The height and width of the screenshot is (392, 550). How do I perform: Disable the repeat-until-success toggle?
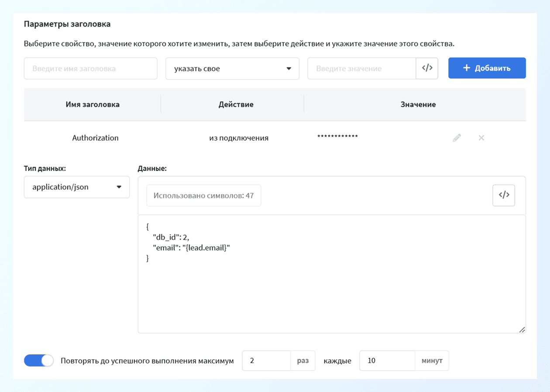38,361
